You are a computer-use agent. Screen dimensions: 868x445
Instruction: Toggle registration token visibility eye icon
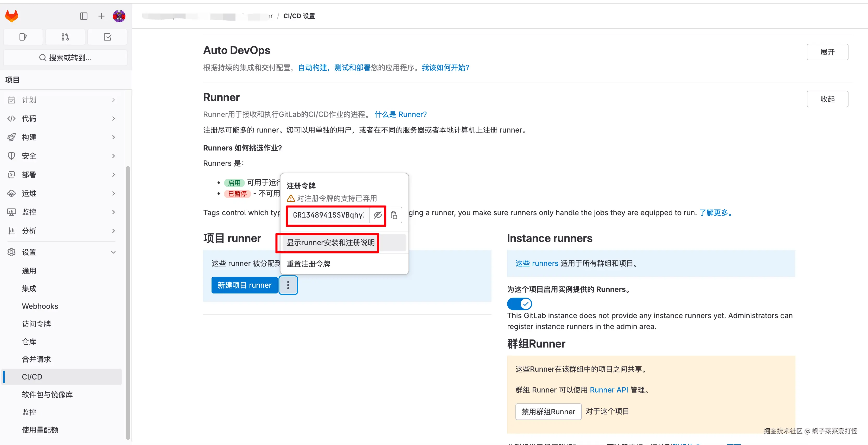(x=377, y=215)
